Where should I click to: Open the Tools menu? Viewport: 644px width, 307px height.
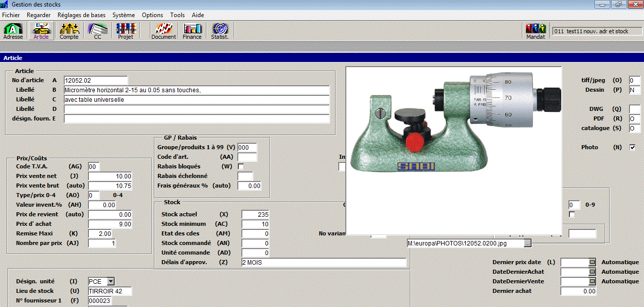click(x=178, y=15)
